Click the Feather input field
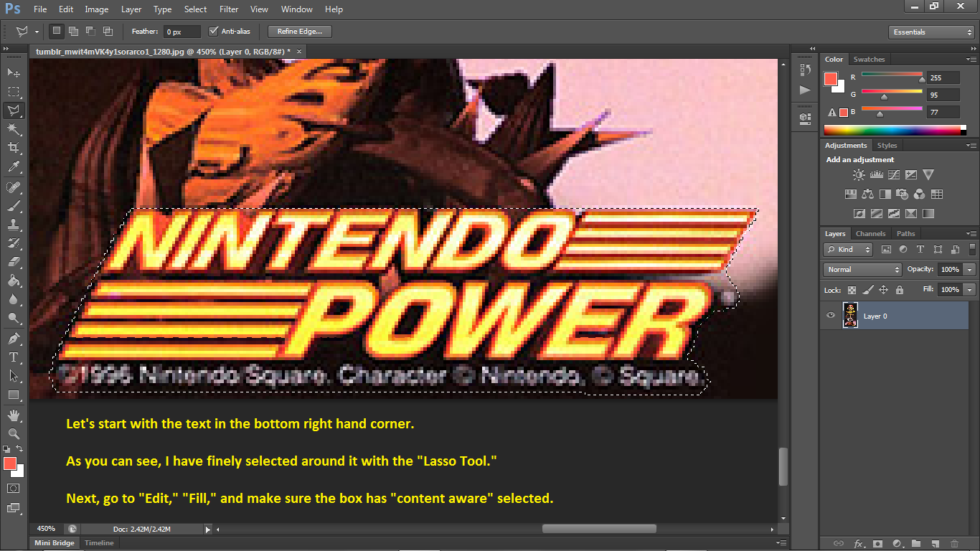980x551 pixels. [x=182, y=32]
